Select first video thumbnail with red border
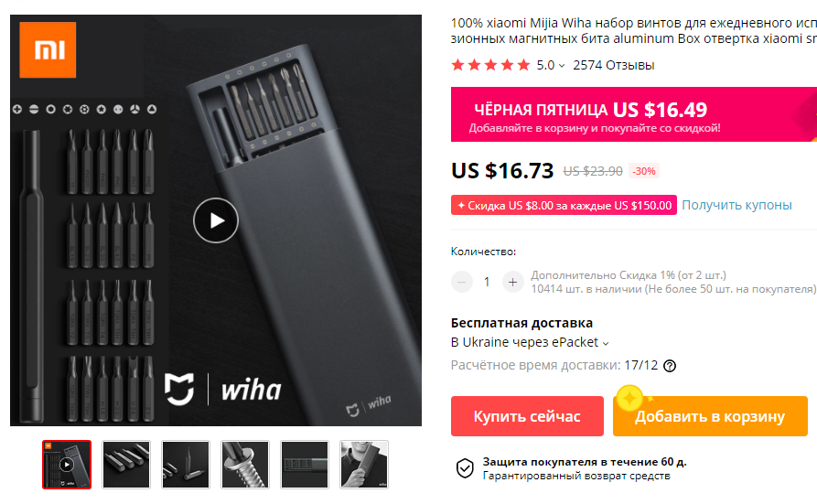This screenshot has width=817, height=504. [x=67, y=465]
